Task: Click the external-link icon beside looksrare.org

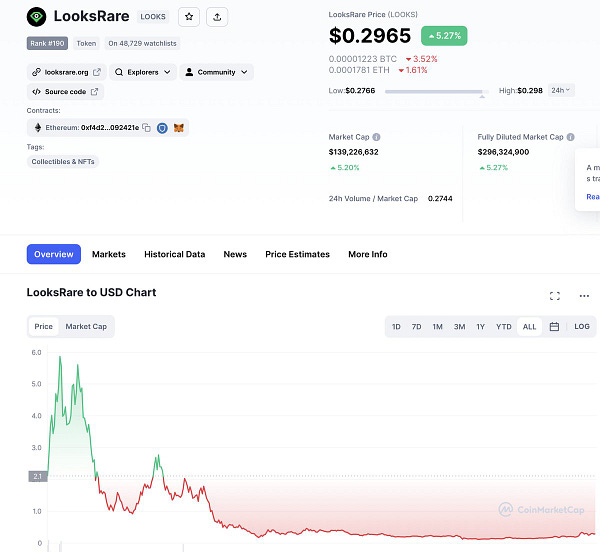Action: (x=97, y=72)
